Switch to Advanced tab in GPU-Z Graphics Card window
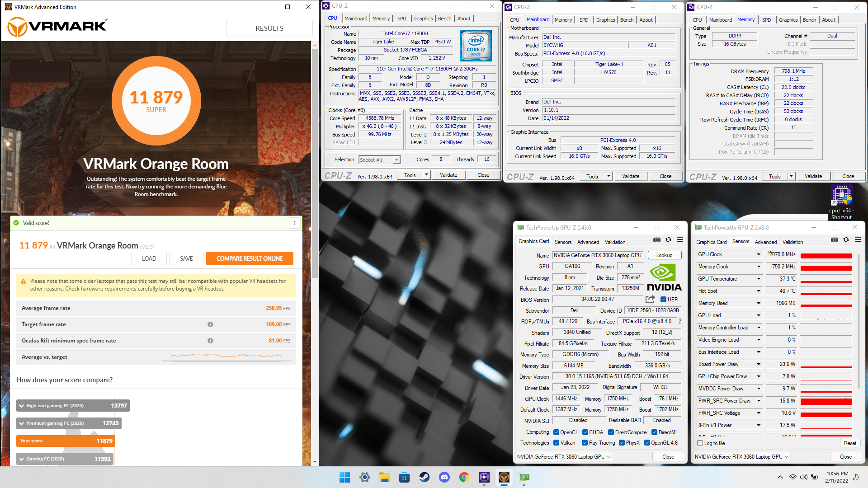Screen dimensions: 868x488 point(588,242)
